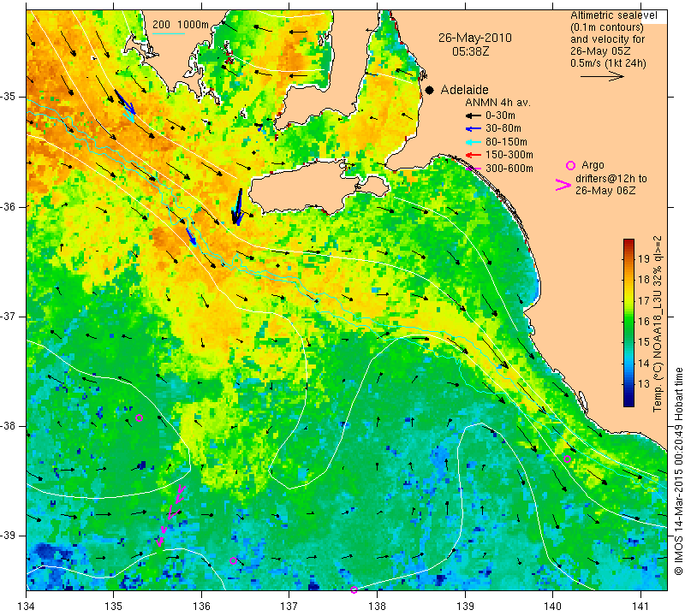685x616 pixels.
Task: Click the colorbar tick label 17
Action: (x=644, y=300)
